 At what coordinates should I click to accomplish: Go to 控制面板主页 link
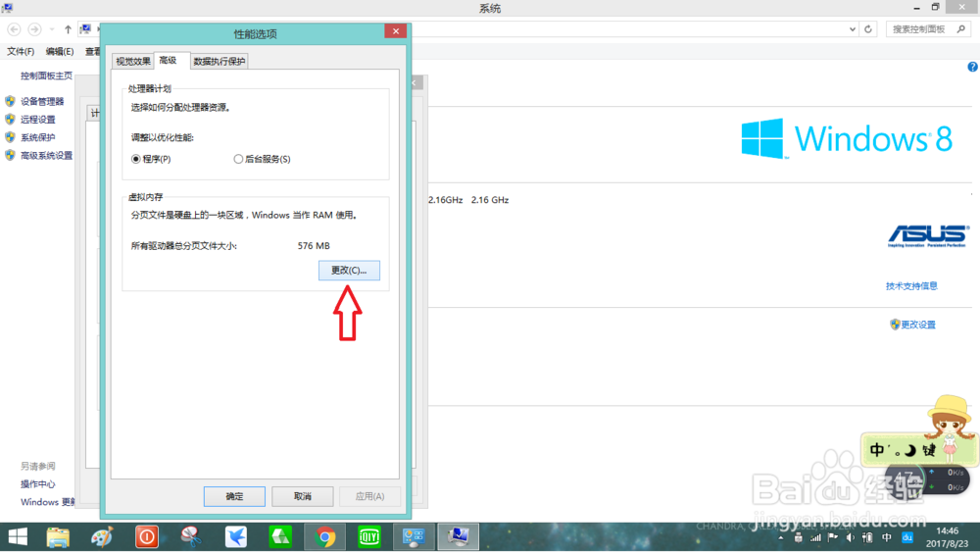coord(46,76)
